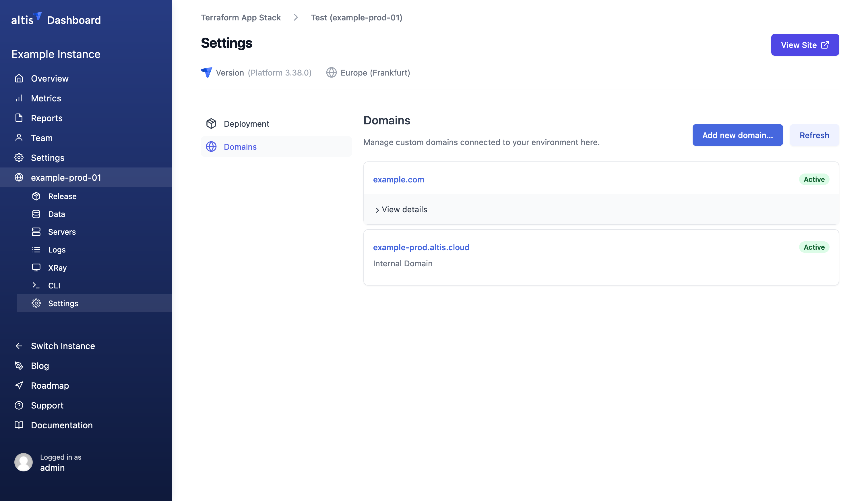Image resolution: width=868 pixels, height=501 pixels.
Task: Click the View Site button
Action: [x=805, y=45]
